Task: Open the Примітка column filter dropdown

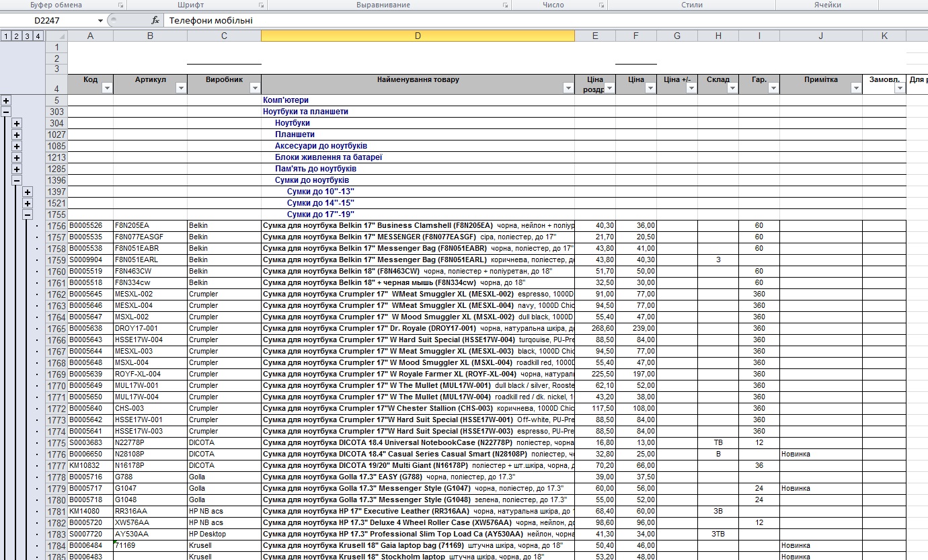Action: [856, 88]
